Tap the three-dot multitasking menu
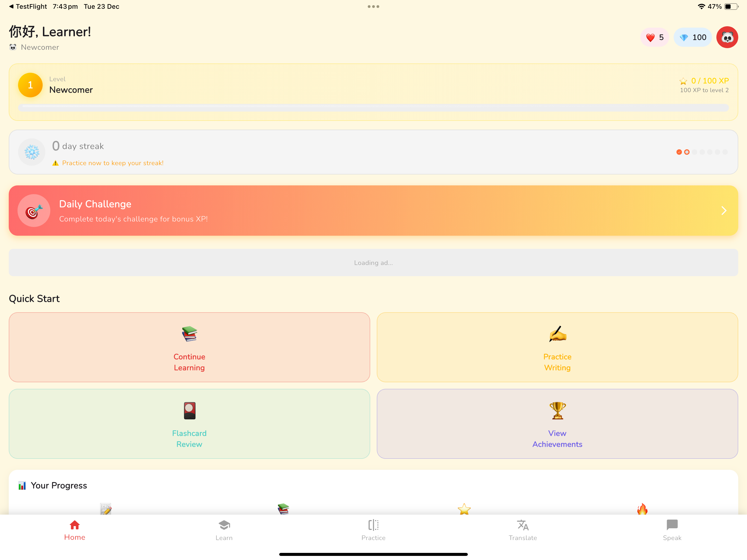This screenshot has width=747, height=560. point(373,6)
